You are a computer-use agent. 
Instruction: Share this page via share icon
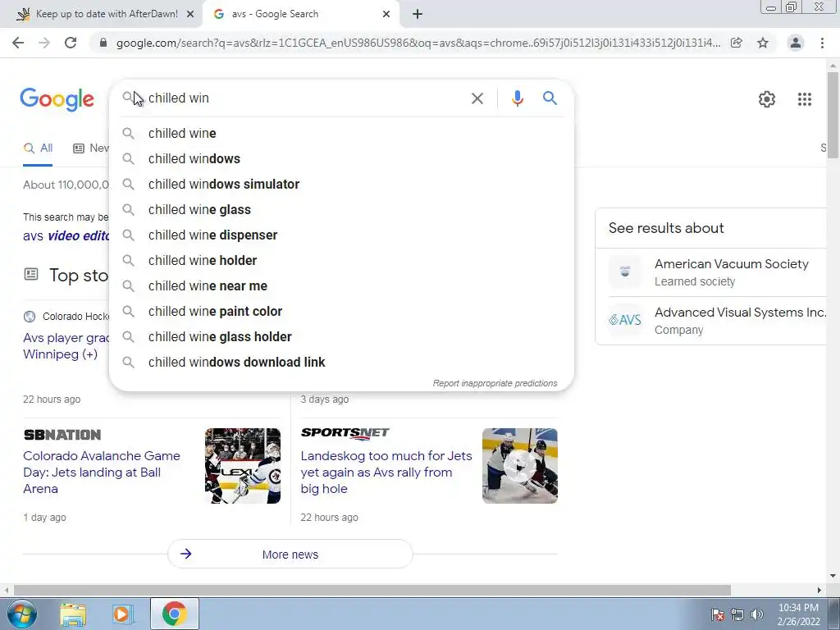(737, 43)
